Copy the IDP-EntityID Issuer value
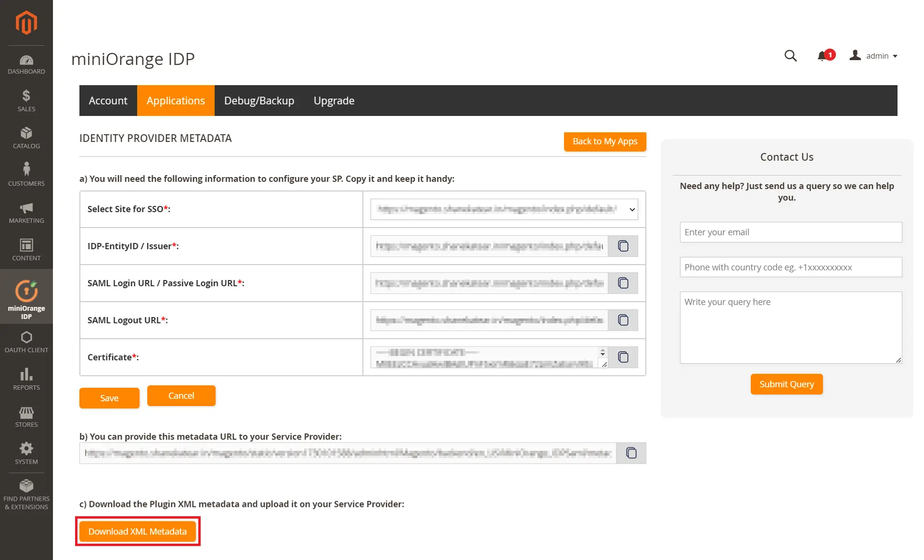924x560 pixels. tap(622, 245)
